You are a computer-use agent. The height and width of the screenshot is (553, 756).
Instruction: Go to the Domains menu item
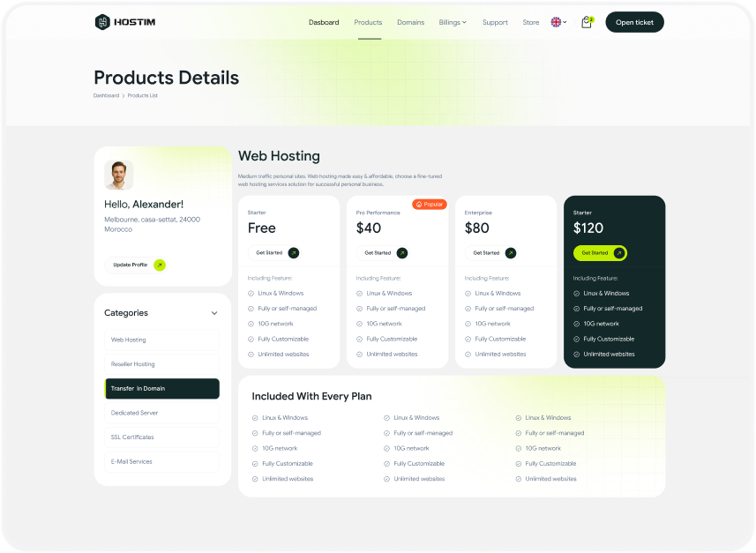(x=410, y=22)
